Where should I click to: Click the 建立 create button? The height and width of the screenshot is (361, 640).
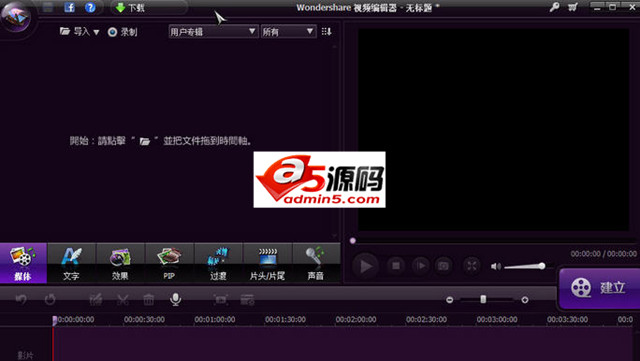599,288
